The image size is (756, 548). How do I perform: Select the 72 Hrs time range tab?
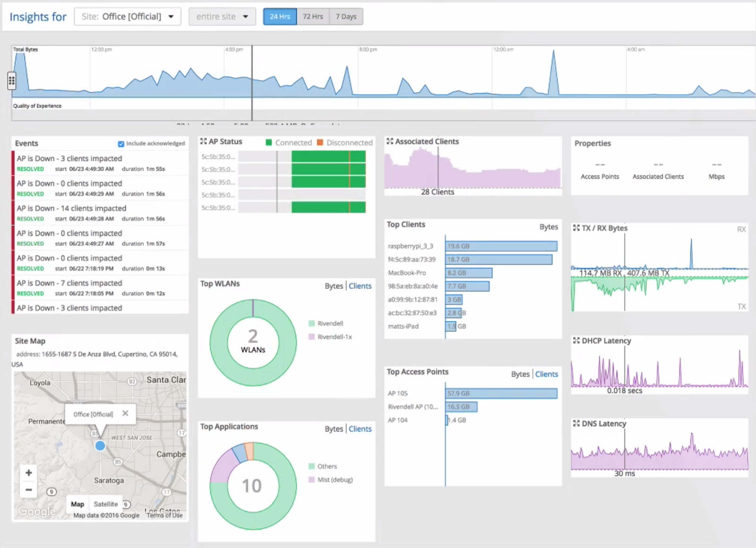coord(313,17)
